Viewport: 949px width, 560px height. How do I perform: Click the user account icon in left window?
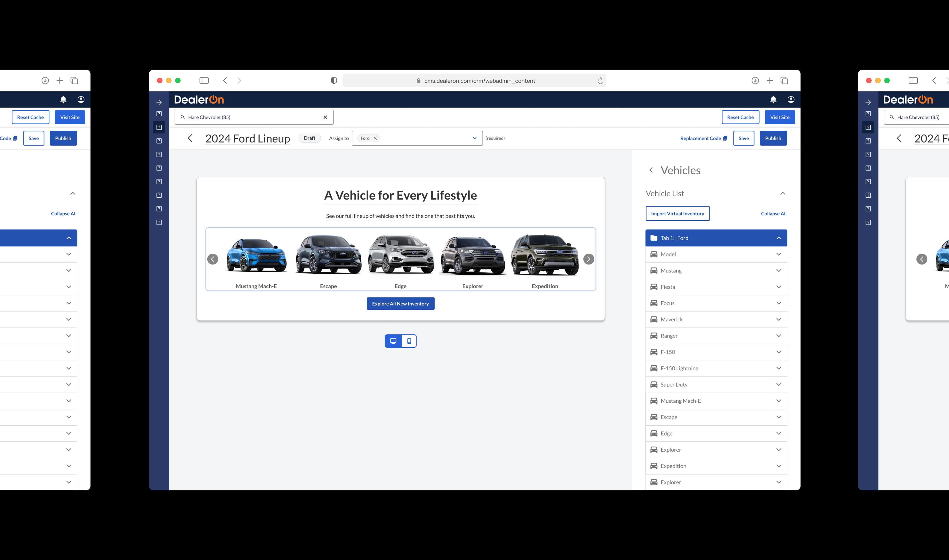81,100
